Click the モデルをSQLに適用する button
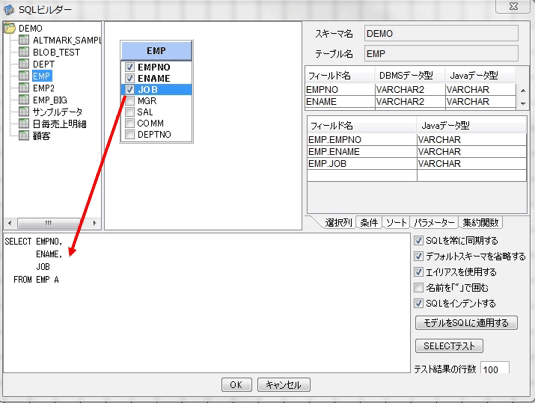 (466, 323)
